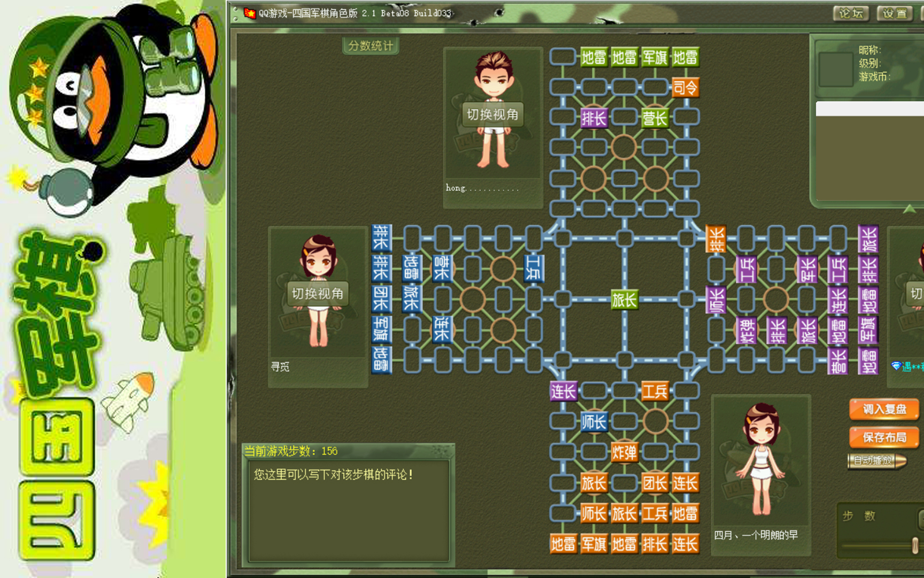Image resolution: width=924 pixels, height=578 pixels.
Task: Click the 当前游戏步数: 156 label
Action: (x=291, y=451)
